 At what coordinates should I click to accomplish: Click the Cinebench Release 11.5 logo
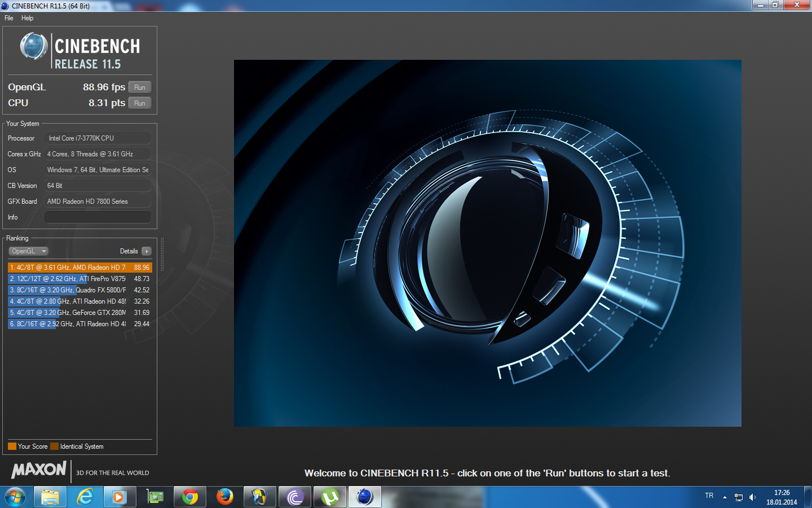[80, 51]
